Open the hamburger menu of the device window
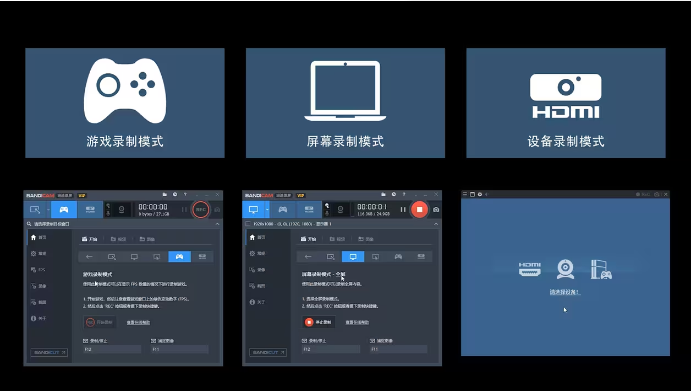The image size is (691, 391). coord(464,194)
